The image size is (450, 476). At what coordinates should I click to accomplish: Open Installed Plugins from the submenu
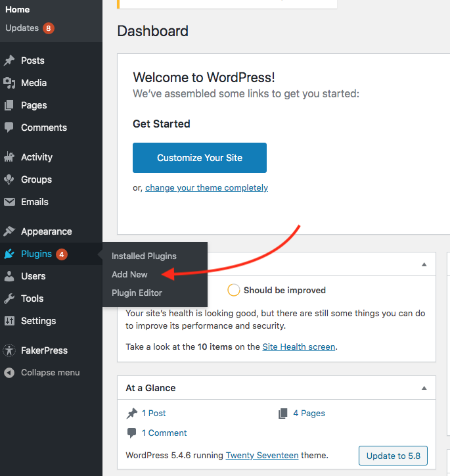tap(144, 256)
